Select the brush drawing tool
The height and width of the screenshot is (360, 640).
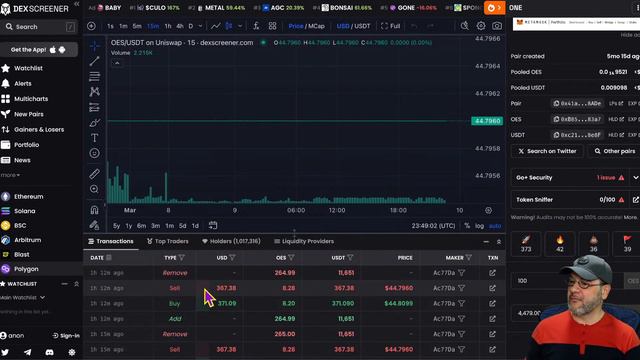coord(94,122)
